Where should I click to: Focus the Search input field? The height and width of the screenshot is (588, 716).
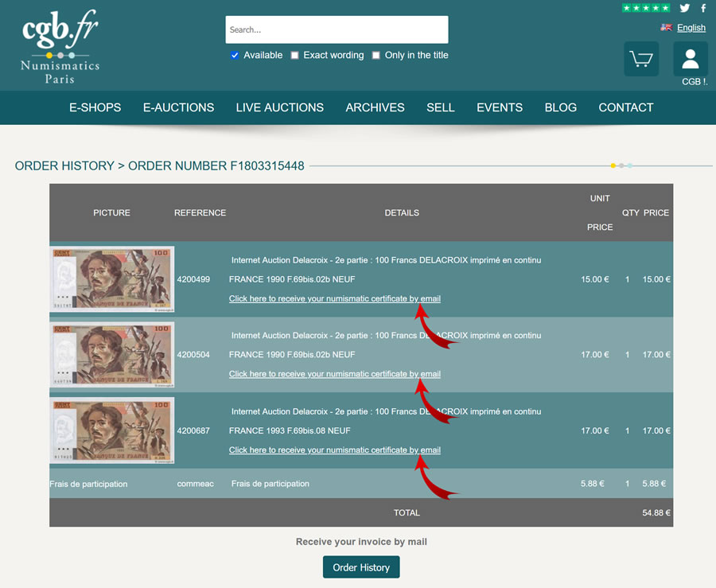337,29
